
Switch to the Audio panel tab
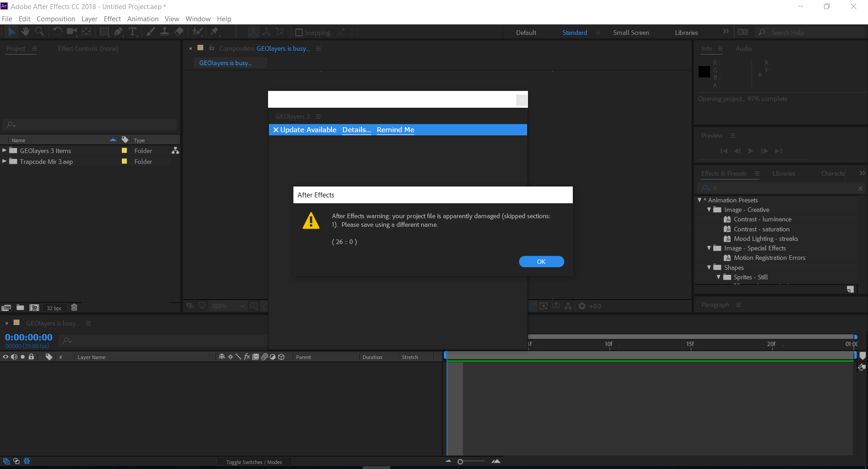coord(743,48)
